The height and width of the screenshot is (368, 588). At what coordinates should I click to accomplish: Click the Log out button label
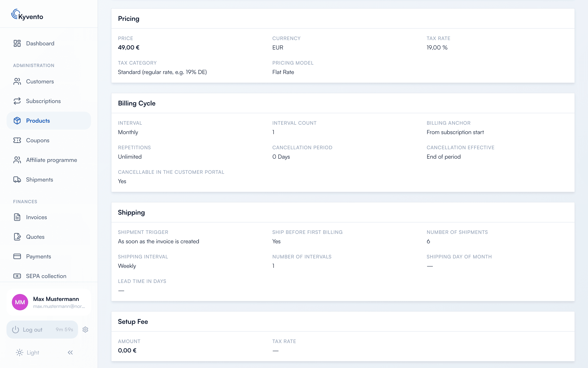(32, 330)
